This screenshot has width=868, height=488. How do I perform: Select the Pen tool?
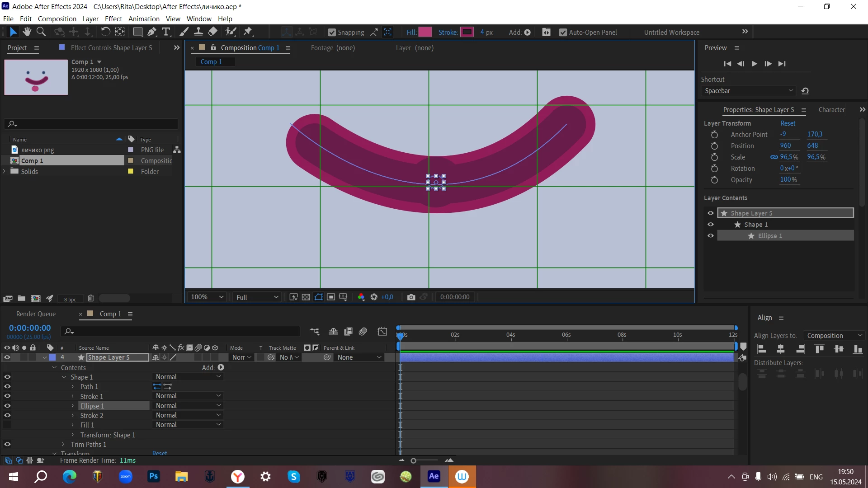tap(152, 32)
